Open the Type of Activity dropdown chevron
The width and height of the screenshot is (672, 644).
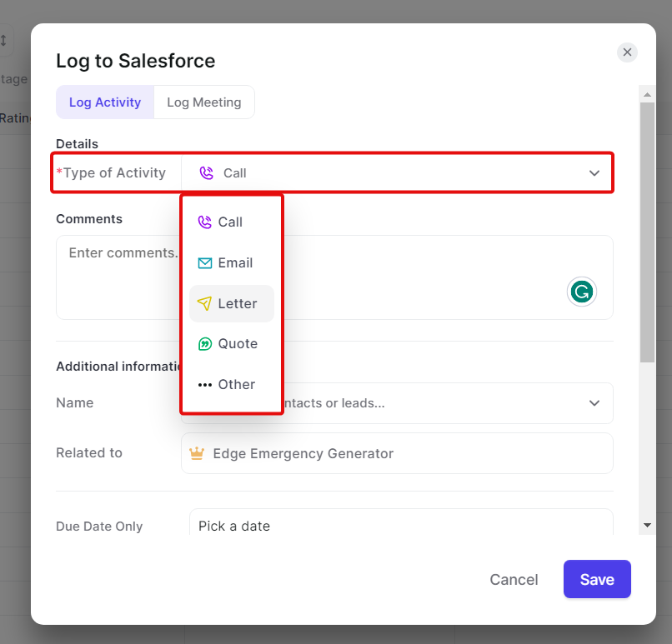point(594,172)
